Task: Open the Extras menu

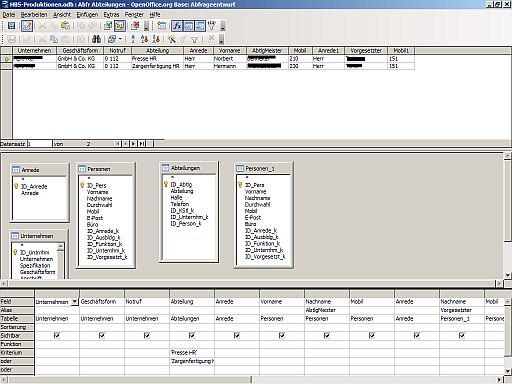Action: [x=111, y=15]
